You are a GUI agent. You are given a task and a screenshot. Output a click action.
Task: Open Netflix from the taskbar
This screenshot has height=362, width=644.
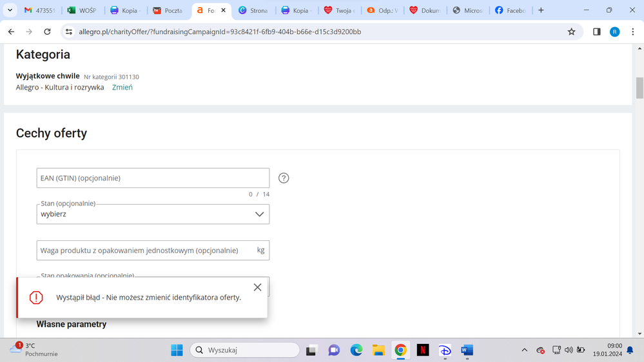tap(422, 350)
